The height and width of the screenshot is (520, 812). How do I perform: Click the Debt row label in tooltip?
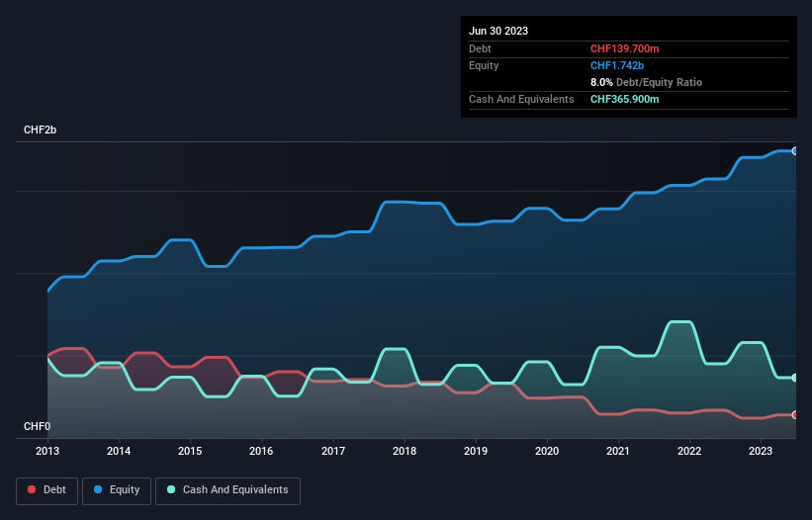[480, 48]
